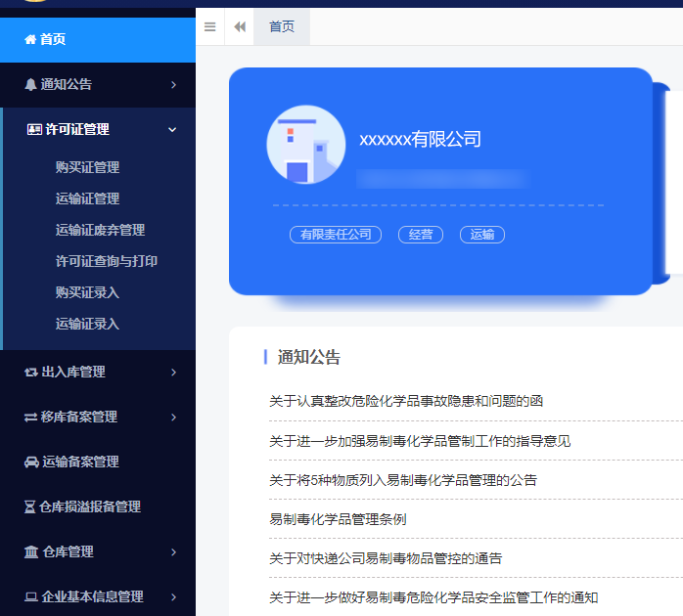Open notice 关于对快递公司易制毒物品管控的通告
Image resolution: width=683 pixels, height=616 pixels.
coord(385,558)
